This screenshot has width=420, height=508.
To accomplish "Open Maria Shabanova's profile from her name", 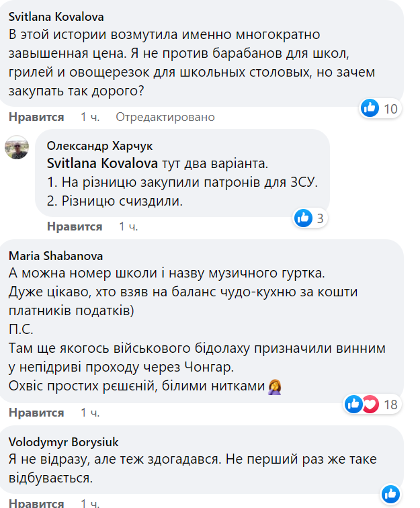I will click(54, 255).
